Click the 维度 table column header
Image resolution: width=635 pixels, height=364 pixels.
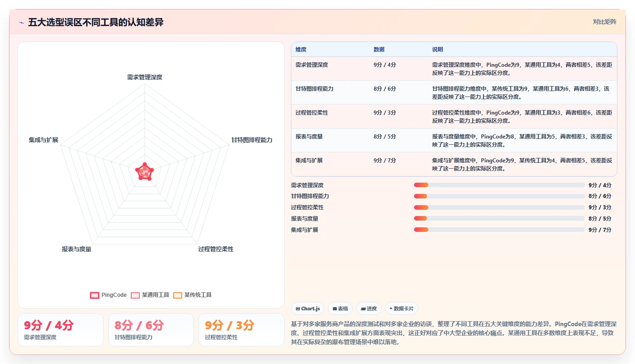coord(301,50)
